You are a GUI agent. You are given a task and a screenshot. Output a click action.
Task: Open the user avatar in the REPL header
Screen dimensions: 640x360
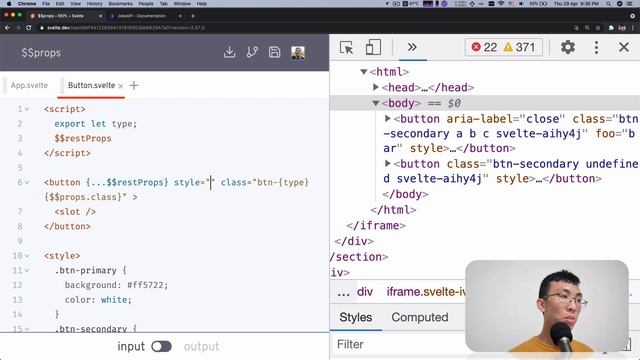click(x=298, y=53)
